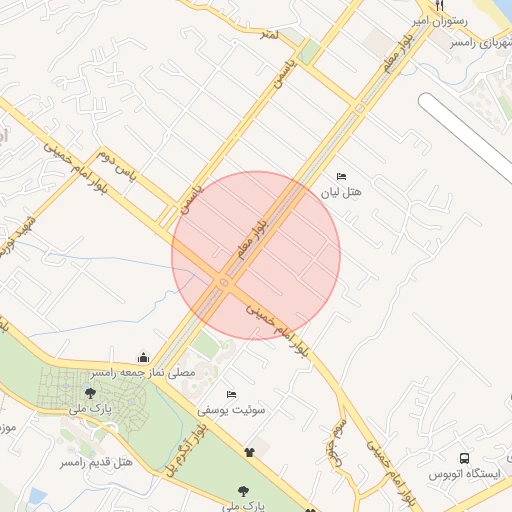Click the tree icon above پارک ملی
Screen dimensions: 512x512
click(90, 393)
